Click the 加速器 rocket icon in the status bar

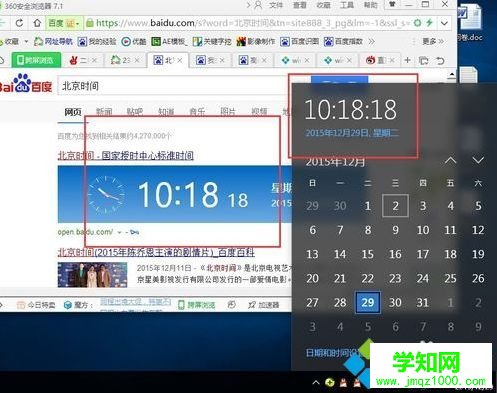(252, 305)
